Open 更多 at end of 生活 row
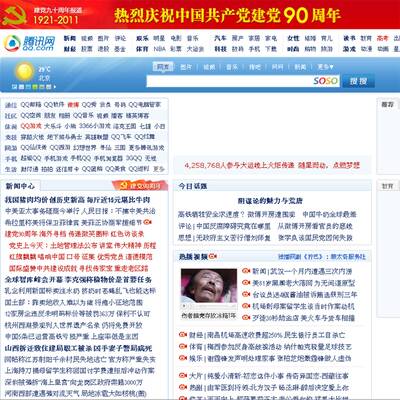Screen dimensions: 400x400 coord(159,169)
